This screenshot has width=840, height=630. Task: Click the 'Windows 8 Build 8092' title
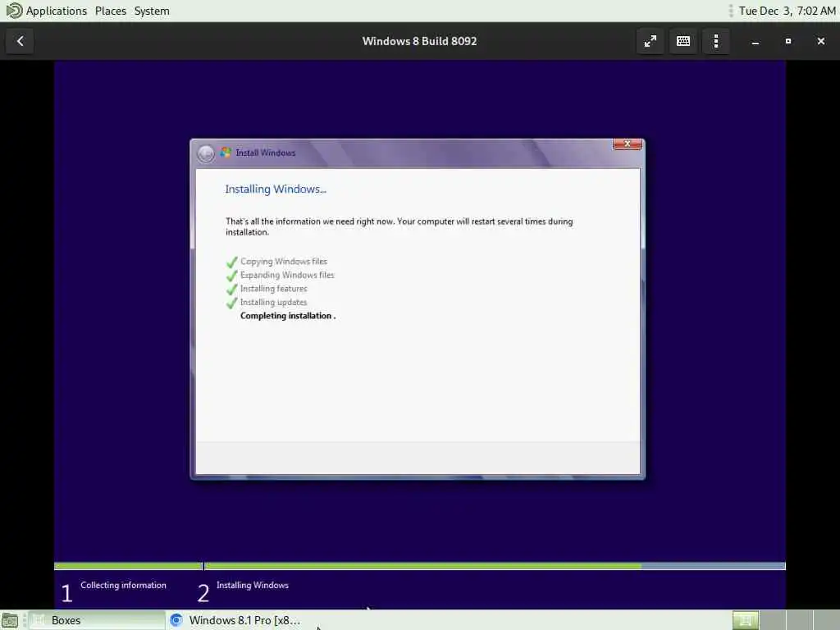pos(419,41)
